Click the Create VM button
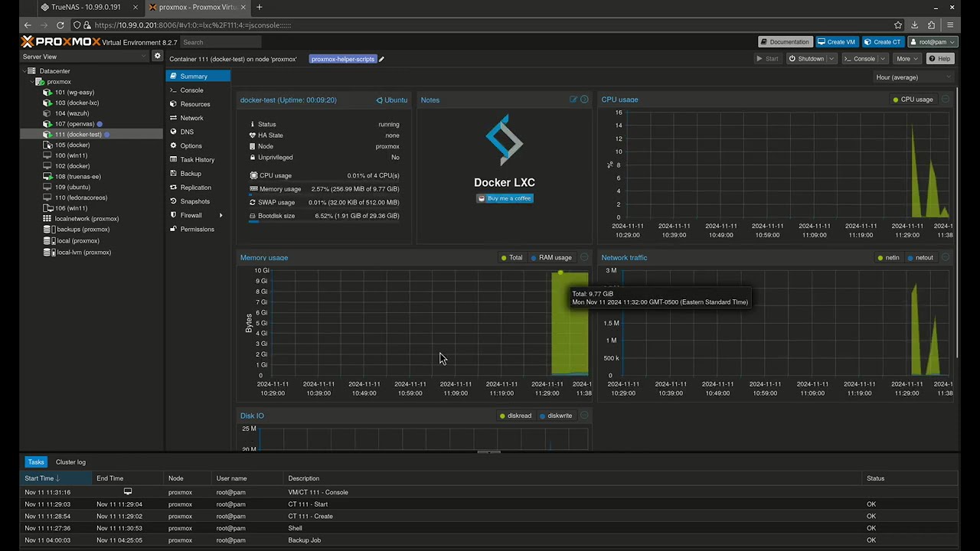980x551 pixels. tap(835, 42)
